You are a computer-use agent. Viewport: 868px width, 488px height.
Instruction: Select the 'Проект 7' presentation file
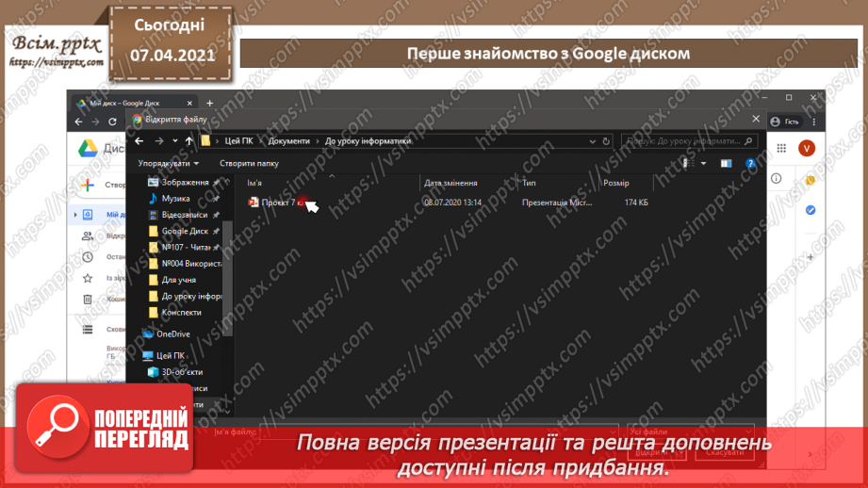pos(277,203)
